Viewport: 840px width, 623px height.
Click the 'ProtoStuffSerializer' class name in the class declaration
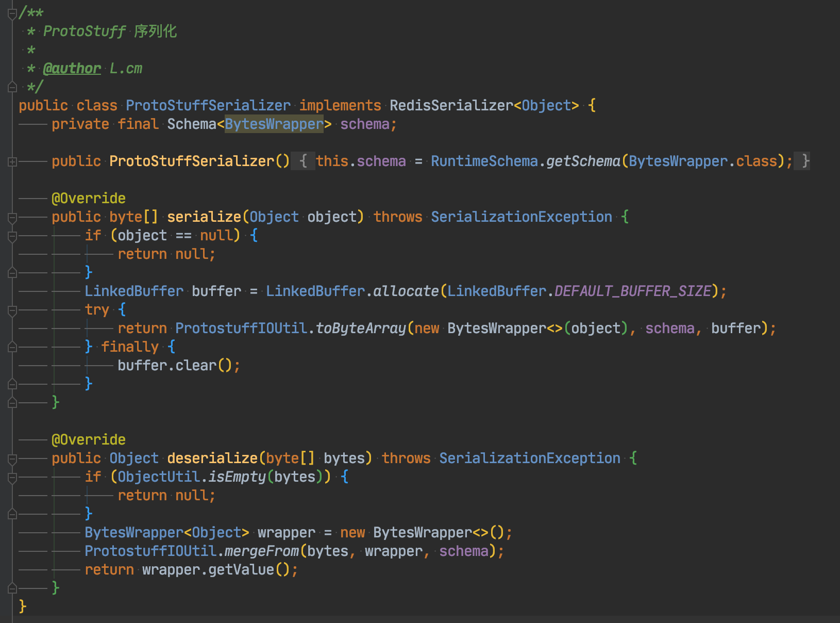(208, 105)
